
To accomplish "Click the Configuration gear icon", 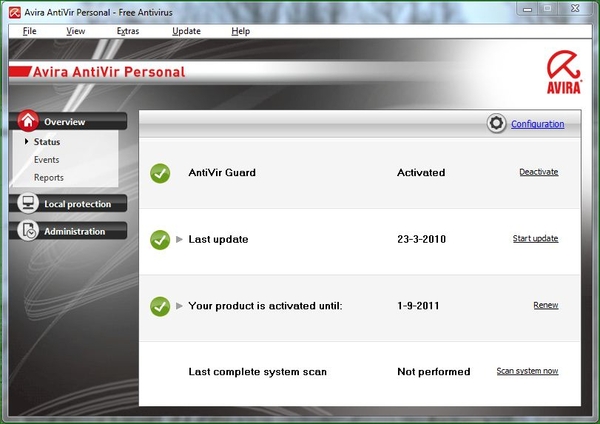I will click(x=496, y=123).
